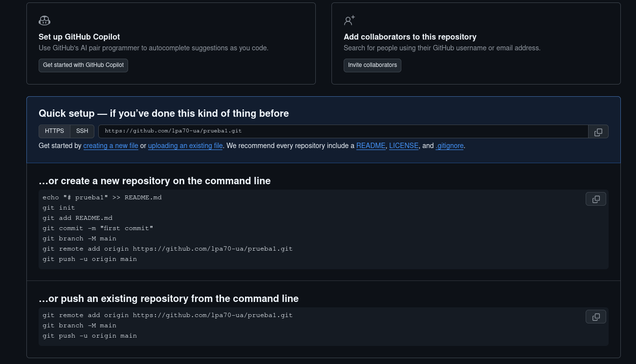The image size is (636, 364).
Task: Click the Invite collaborators button
Action: click(x=373, y=65)
